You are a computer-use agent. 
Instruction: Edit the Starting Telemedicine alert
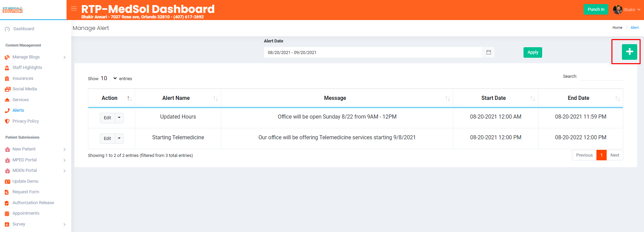[107, 139]
